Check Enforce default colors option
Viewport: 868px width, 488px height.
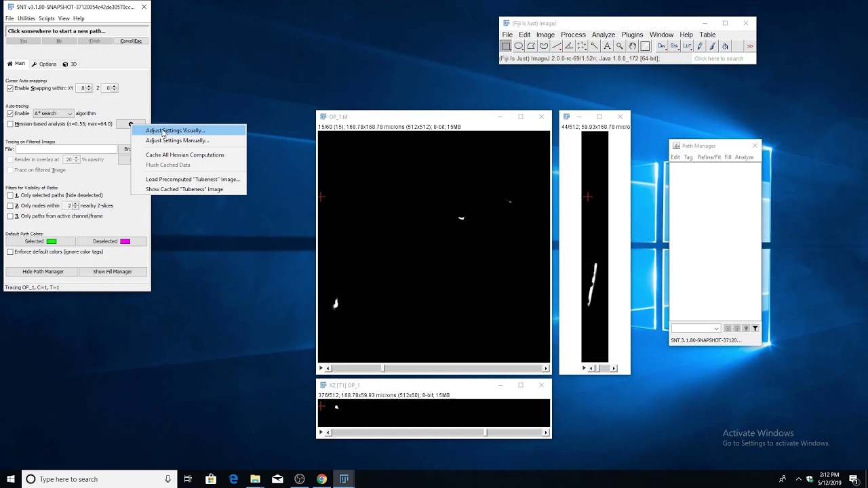9,251
